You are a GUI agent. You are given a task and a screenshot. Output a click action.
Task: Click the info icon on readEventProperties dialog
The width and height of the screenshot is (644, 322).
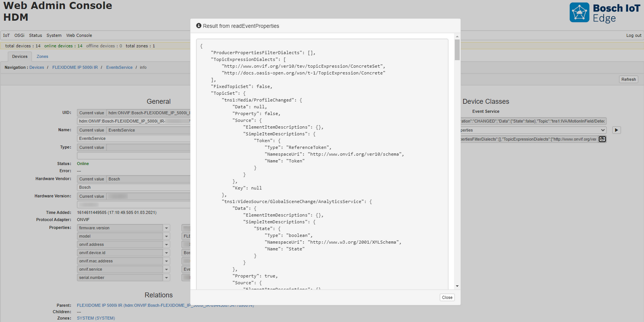[198, 26]
